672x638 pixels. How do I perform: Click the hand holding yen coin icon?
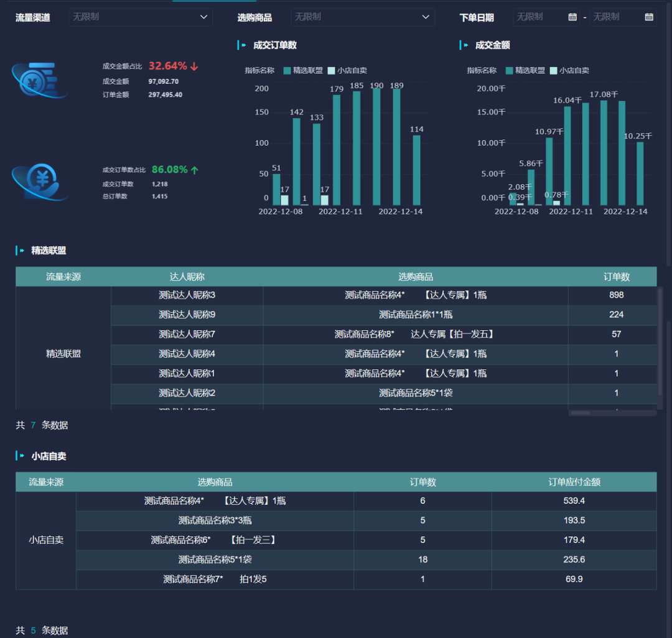[39, 182]
